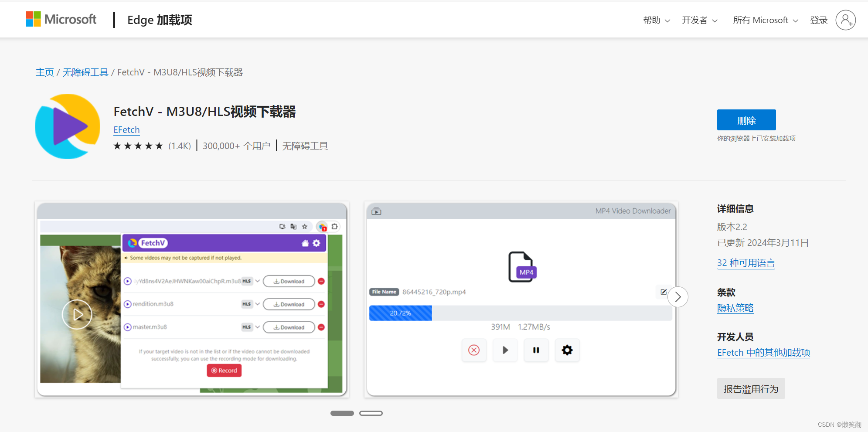Click the Record button in screenshot

(x=224, y=371)
